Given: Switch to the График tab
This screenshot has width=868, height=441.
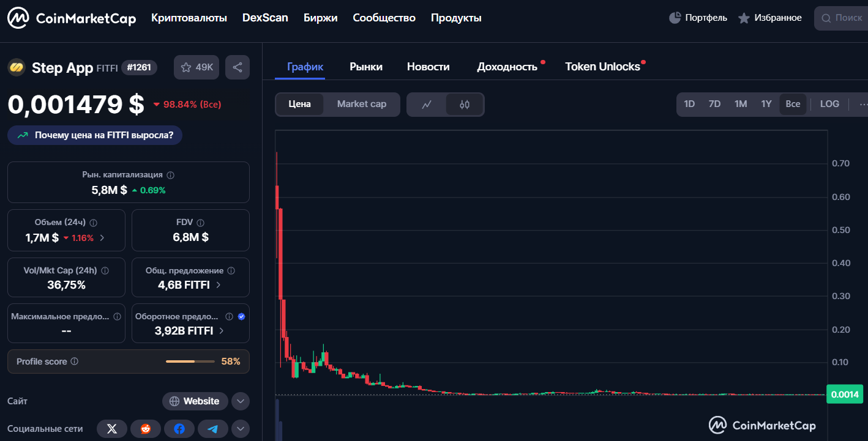Looking at the screenshot, I should coord(305,67).
